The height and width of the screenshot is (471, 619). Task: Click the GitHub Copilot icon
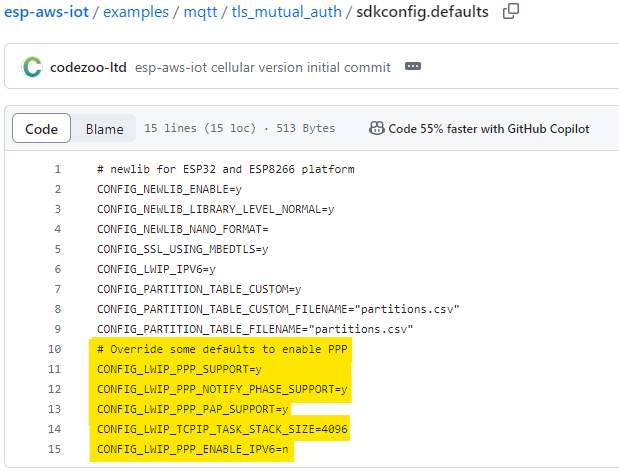coord(377,128)
